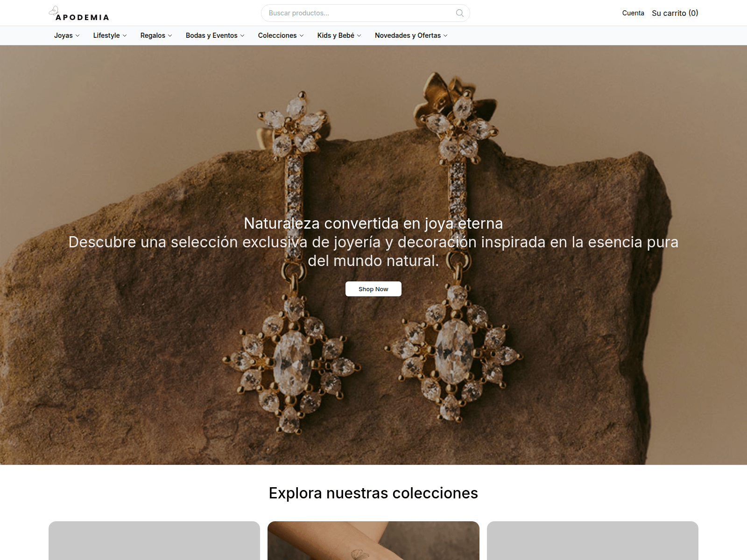This screenshot has height=560, width=747.
Task: Open the tattooed wrist collection thumbnail
Action: point(373,540)
